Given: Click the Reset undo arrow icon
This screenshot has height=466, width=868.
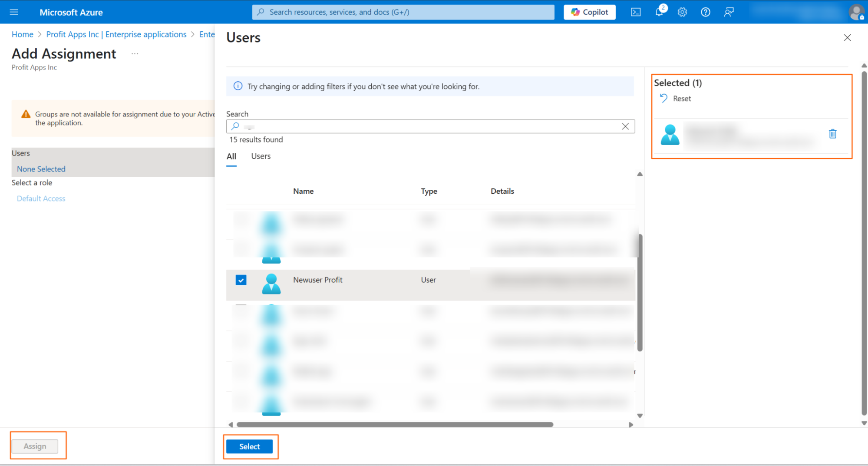Looking at the screenshot, I should pos(663,98).
